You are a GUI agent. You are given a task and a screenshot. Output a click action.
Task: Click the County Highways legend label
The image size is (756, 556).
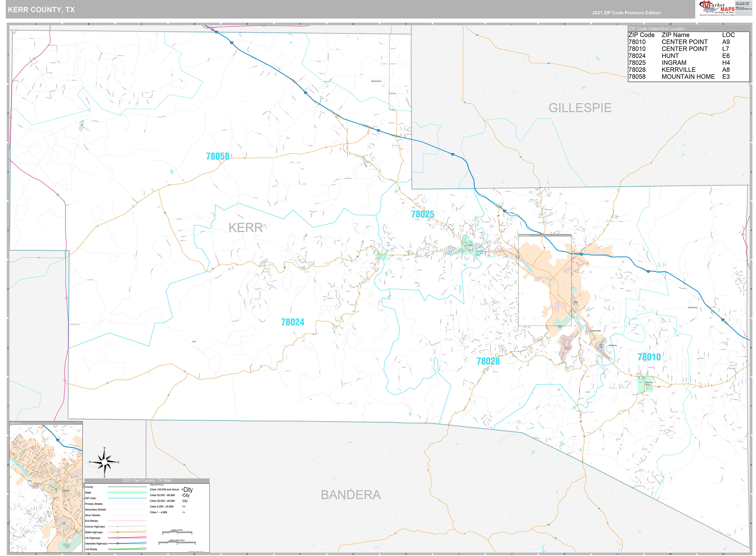(x=95, y=527)
